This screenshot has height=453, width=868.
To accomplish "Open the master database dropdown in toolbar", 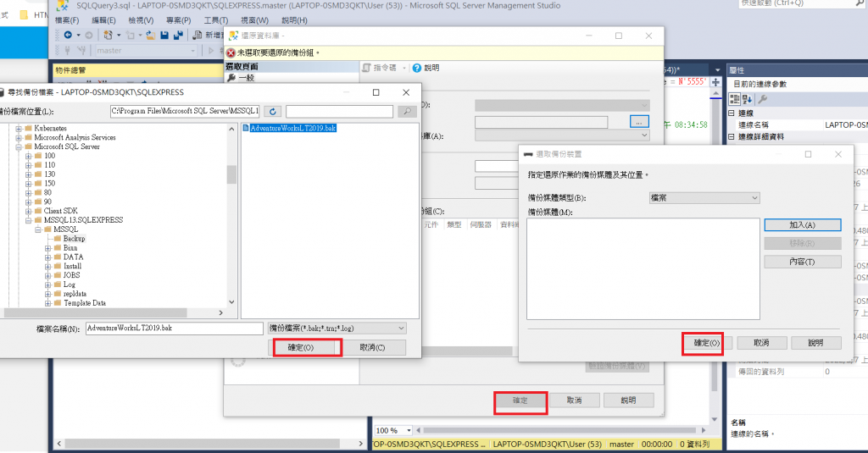I will point(192,50).
